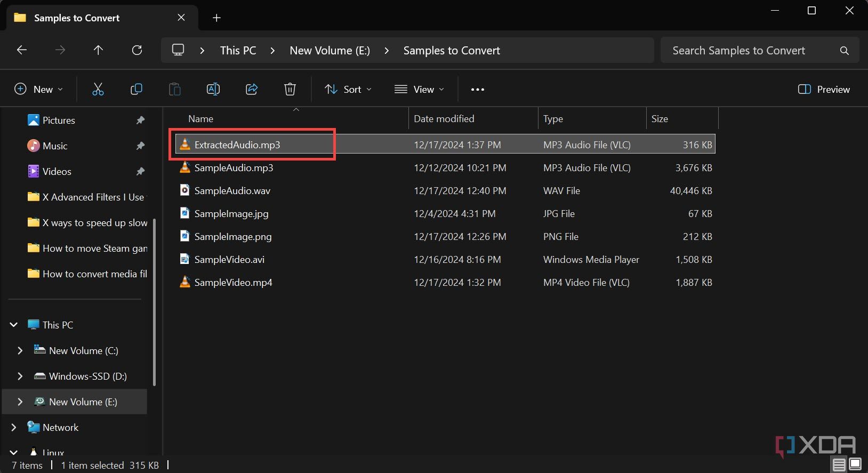This screenshot has width=868, height=473.
Task: Click chevron after This PC in address bar
Action: pos(272,51)
